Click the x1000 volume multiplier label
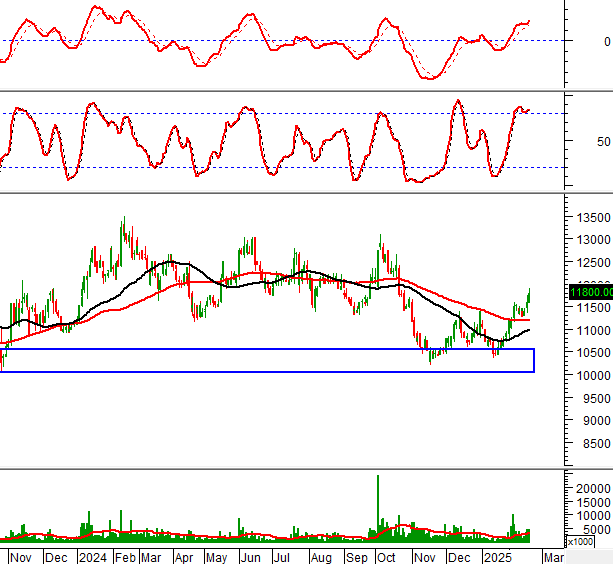613x564 pixels. tap(580, 542)
